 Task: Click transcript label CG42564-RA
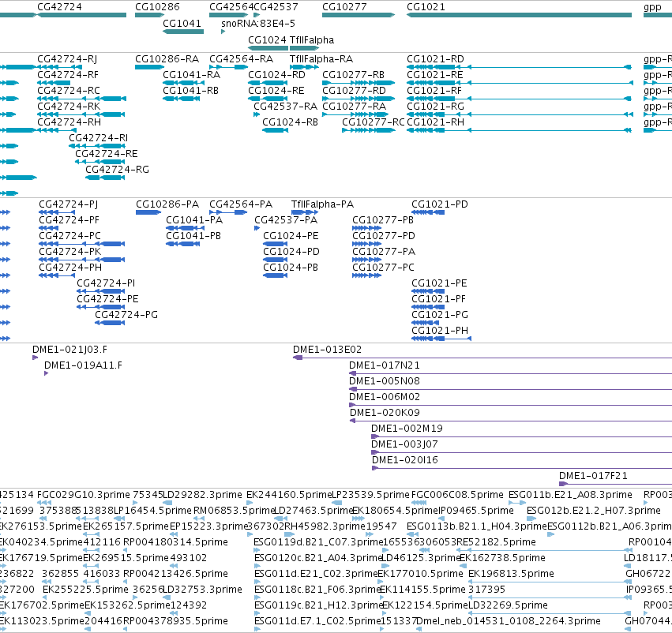click(x=242, y=59)
